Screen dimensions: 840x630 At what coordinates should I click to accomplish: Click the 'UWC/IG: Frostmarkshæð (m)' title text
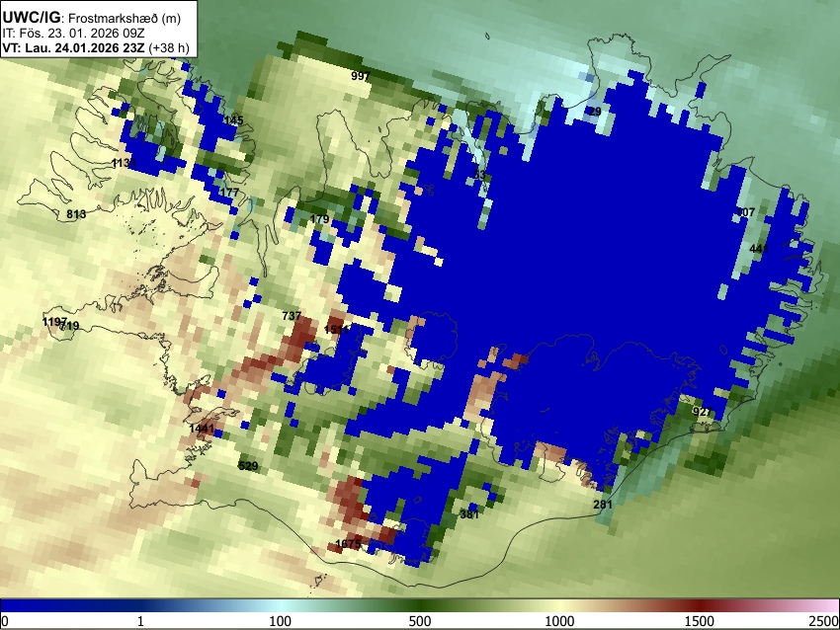coord(92,18)
